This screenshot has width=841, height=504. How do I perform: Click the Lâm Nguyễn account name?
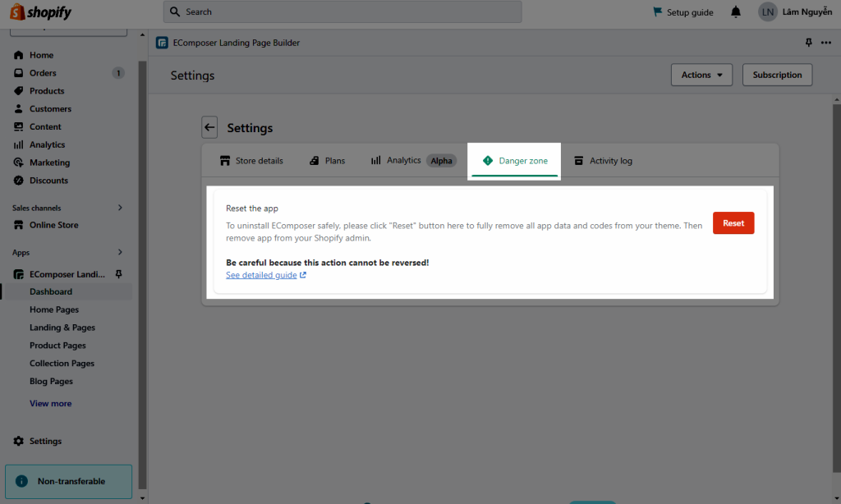pos(807,11)
